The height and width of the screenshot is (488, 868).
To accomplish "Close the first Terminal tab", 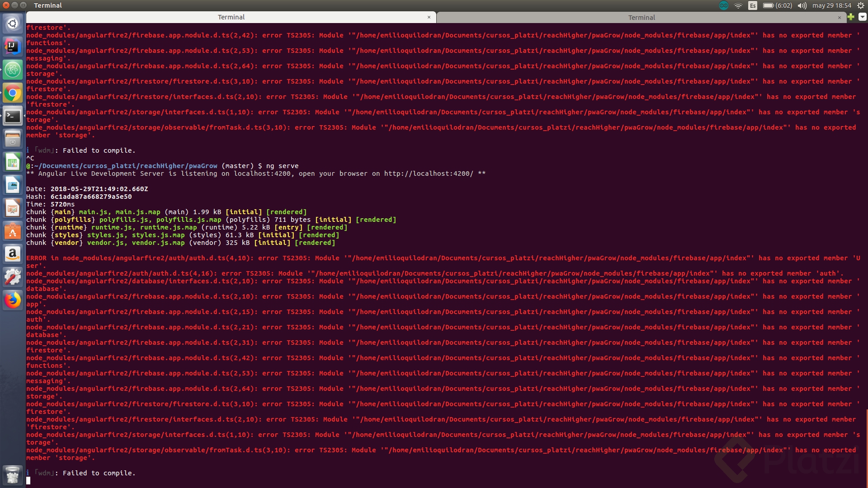I will coord(429,17).
